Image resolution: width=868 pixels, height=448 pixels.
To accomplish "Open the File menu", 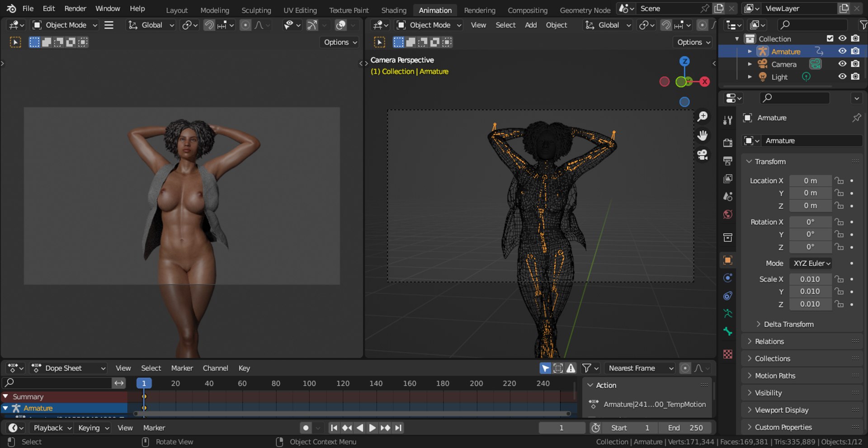I will (28, 9).
